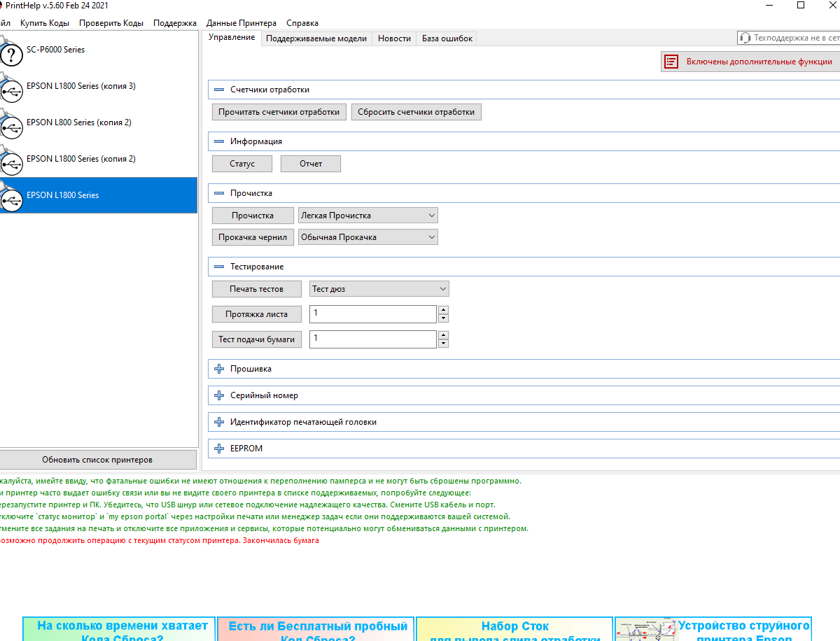840x641 pixels.
Task: Click the Прокачка чернил button
Action: click(x=253, y=237)
